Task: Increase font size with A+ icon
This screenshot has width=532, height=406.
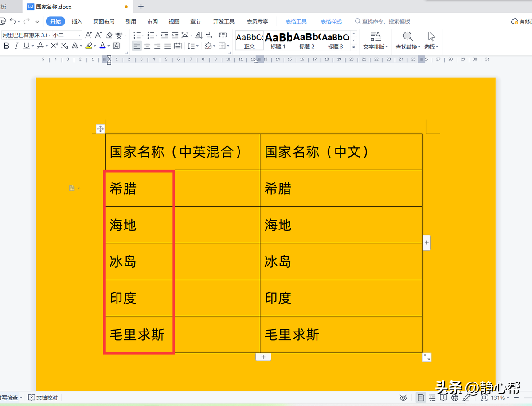Action: [88, 35]
